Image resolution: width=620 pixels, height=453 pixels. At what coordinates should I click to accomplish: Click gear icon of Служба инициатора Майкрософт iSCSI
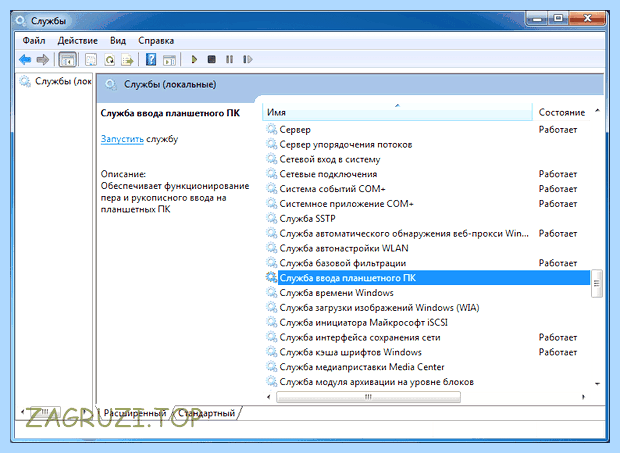271,322
